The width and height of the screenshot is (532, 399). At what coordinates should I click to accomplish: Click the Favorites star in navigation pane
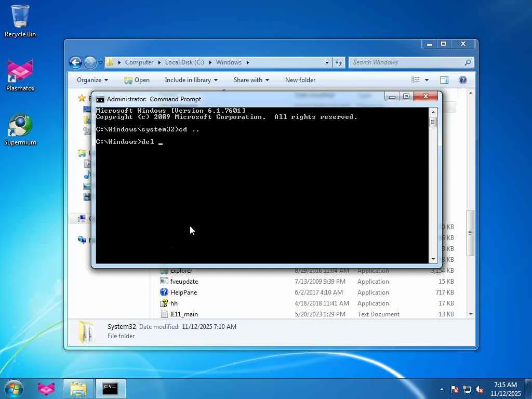click(82, 98)
